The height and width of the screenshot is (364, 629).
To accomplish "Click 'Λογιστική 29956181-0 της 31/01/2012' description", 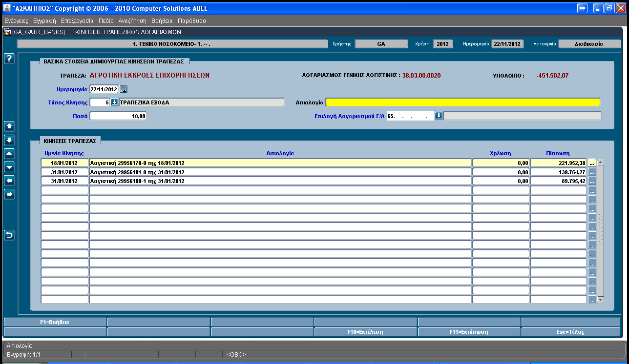I will pos(137,172).
